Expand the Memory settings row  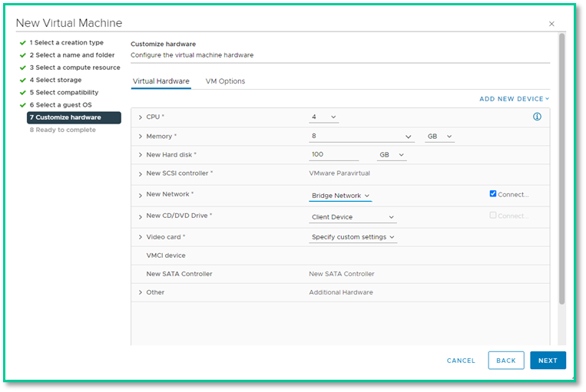[141, 137]
